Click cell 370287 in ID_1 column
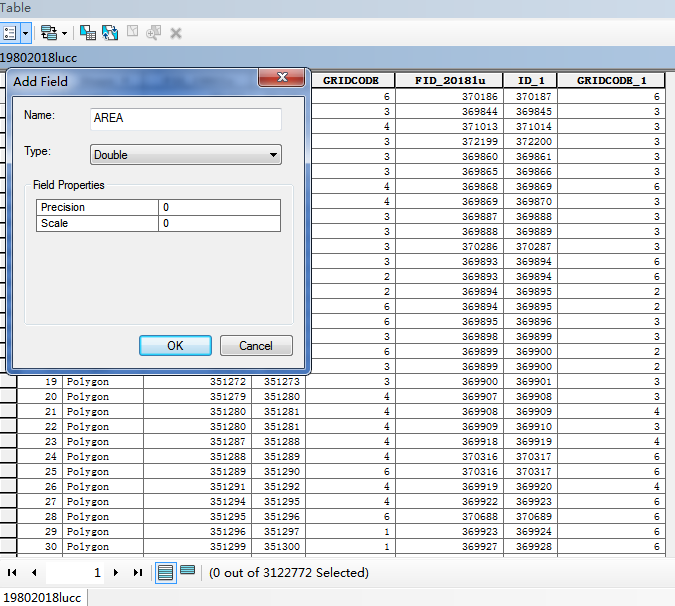 click(530, 247)
